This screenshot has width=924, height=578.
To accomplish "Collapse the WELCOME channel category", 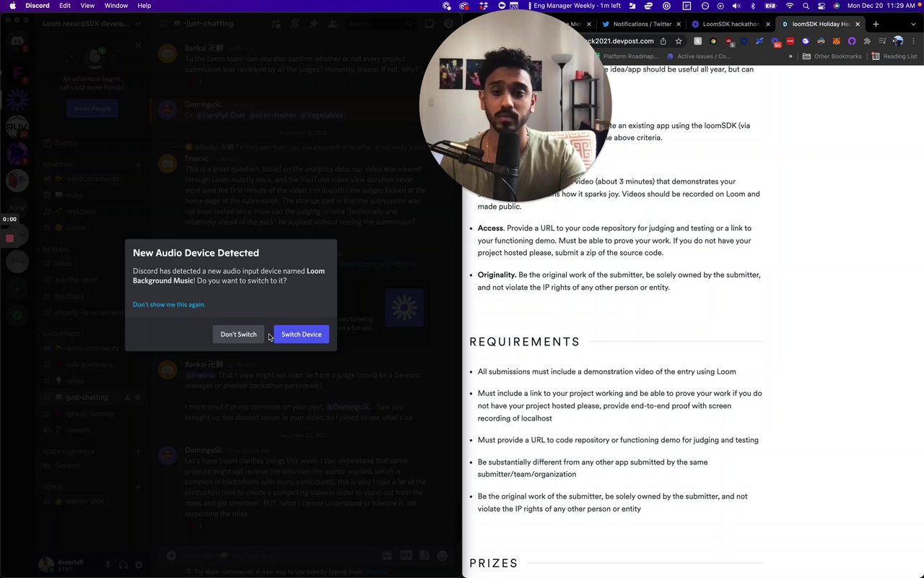I will [x=58, y=165].
